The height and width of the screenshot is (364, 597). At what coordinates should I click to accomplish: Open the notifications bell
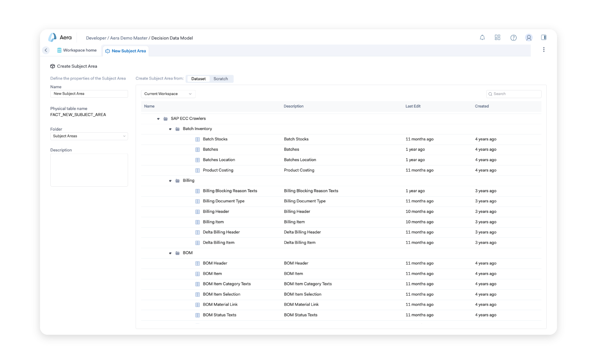pos(482,38)
